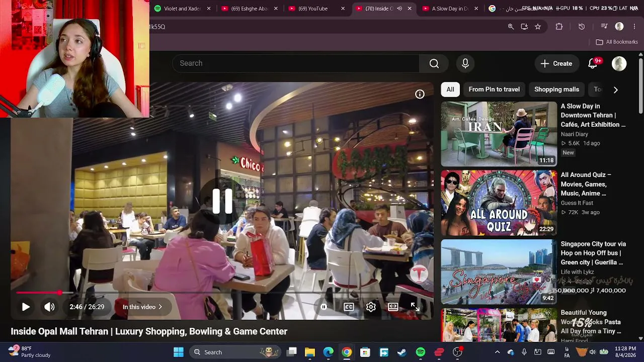Open Microsoft Edge from the taskbar
The image size is (644, 362).
point(329,352)
